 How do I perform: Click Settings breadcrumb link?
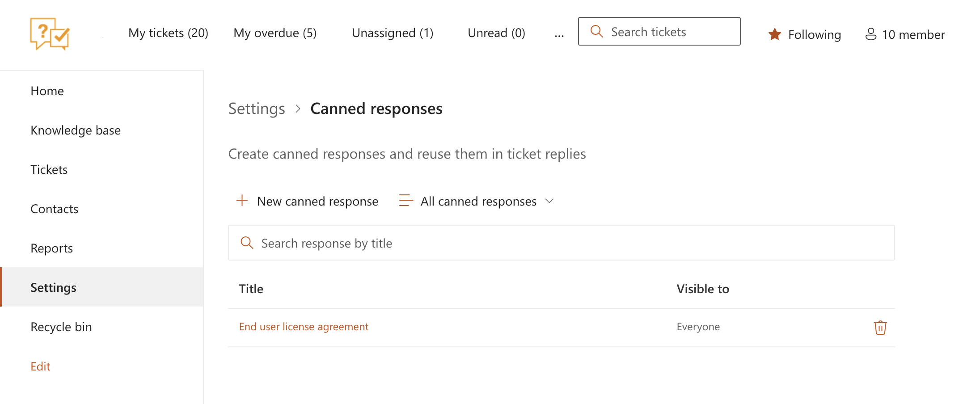(257, 109)
